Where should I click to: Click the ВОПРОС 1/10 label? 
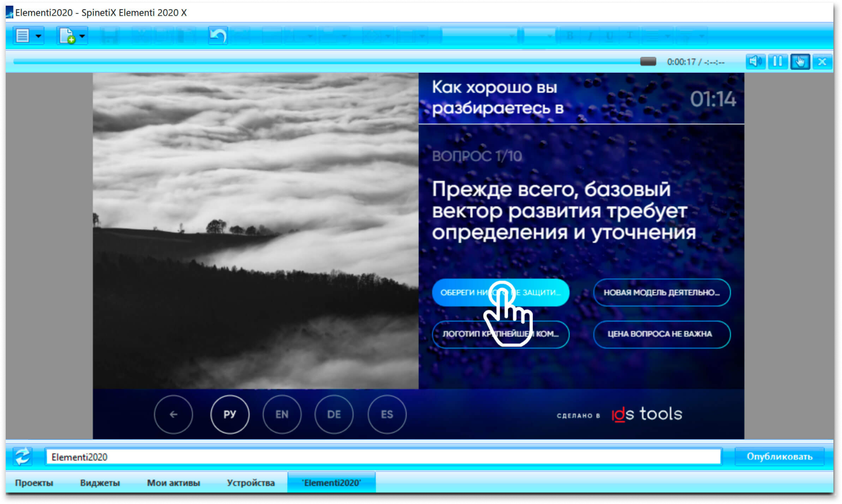tap(477, 156)
